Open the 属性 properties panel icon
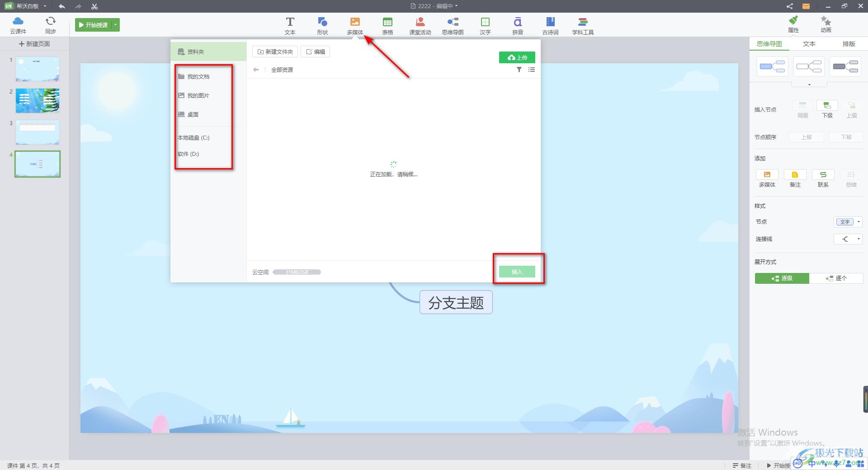Screen dimensions: 868x470 pyautogui.click(x=793, y=24)
